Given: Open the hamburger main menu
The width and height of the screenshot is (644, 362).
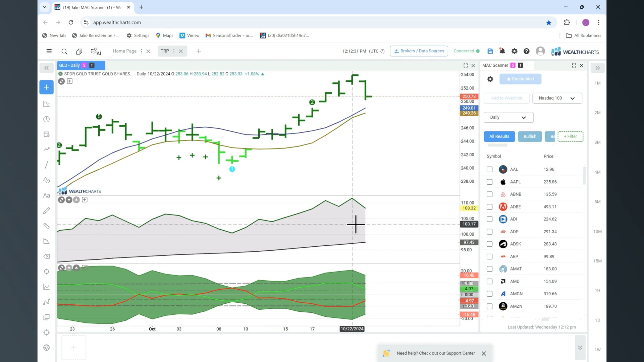Looking at the screenshot, I should point(49,51).
